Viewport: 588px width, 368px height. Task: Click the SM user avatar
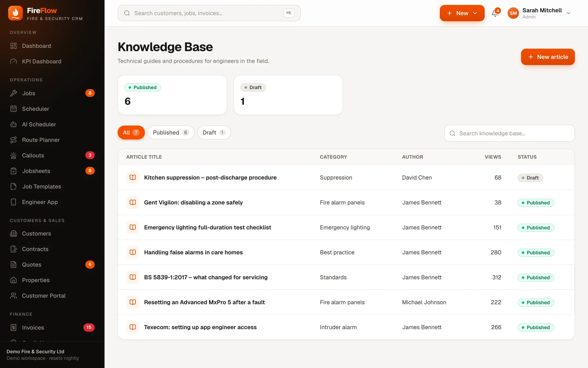coord(513,13)
